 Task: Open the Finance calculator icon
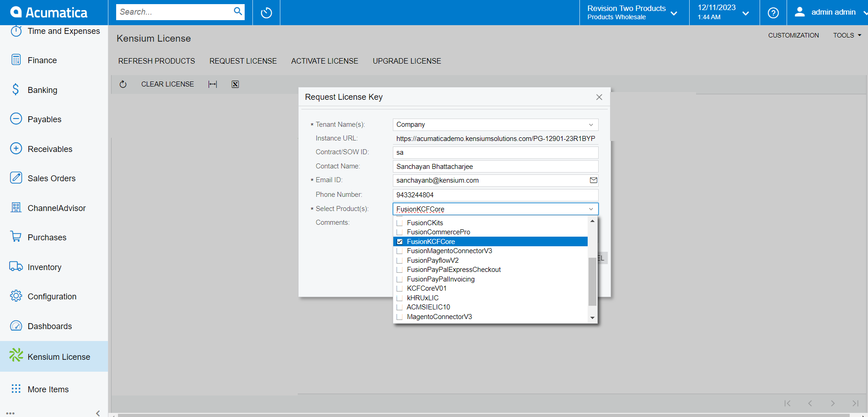pyautogui.click(x=16, y=60)
